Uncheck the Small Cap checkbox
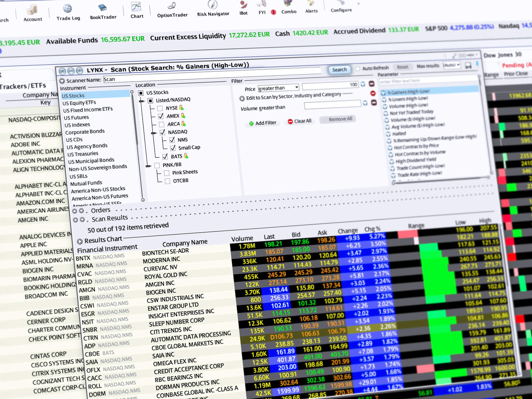The image size is (532, 399). (173, 148)
